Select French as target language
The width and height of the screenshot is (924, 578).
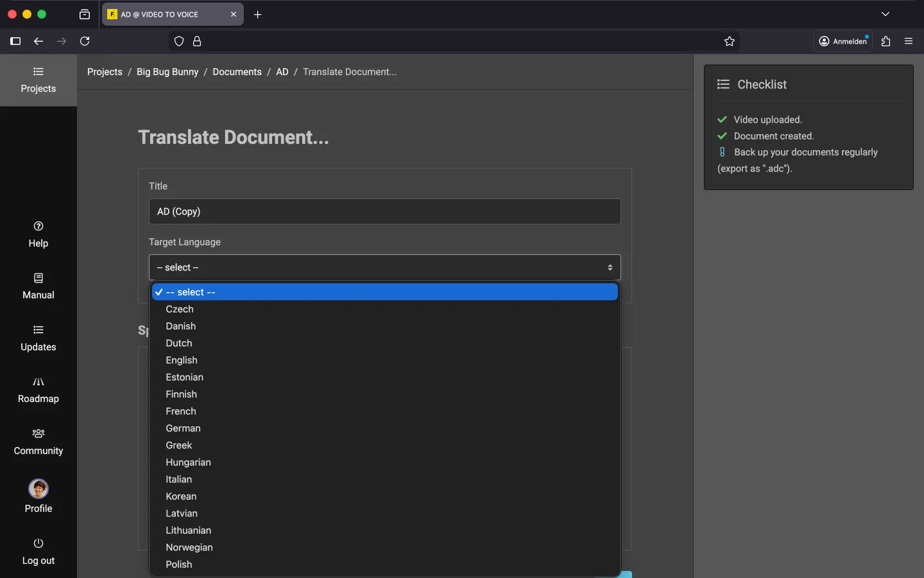pyautogui.click(x=181, y=411)
